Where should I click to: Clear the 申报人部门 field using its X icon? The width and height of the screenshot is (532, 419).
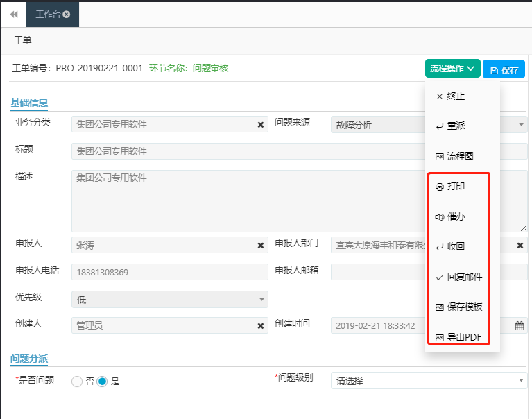coord(520,246)
